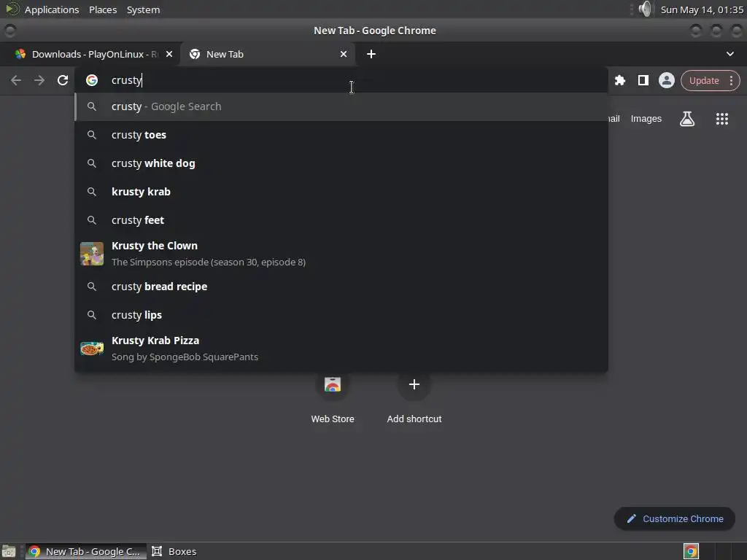Click the address bar containing crusty
Viewport: 747px width, 560px height.
pos(341,80)
